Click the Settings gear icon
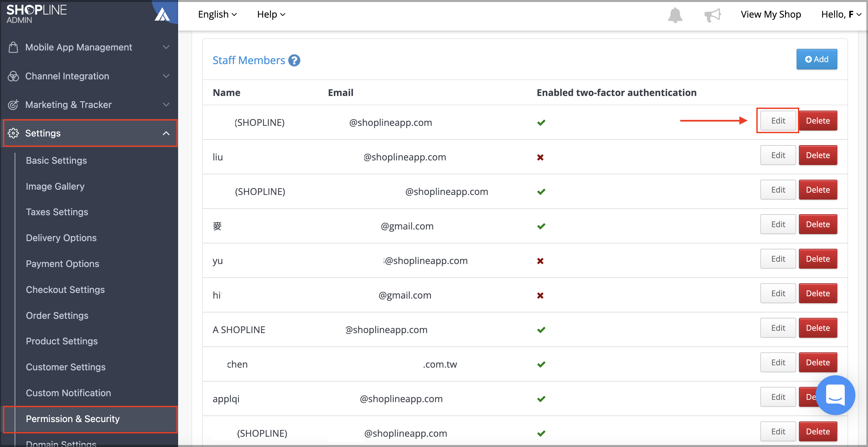The width and height of the screenshot is (868, 447). 13,133
